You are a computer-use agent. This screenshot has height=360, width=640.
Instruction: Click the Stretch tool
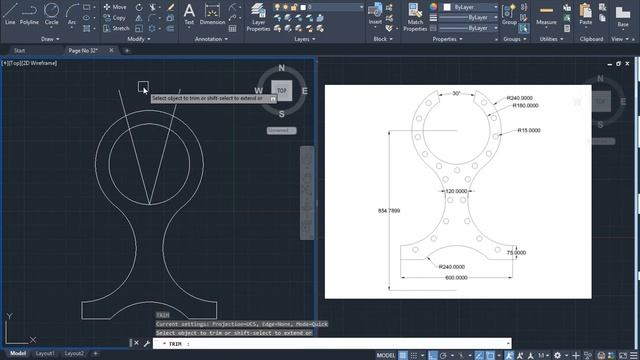(x=116, y=28)
